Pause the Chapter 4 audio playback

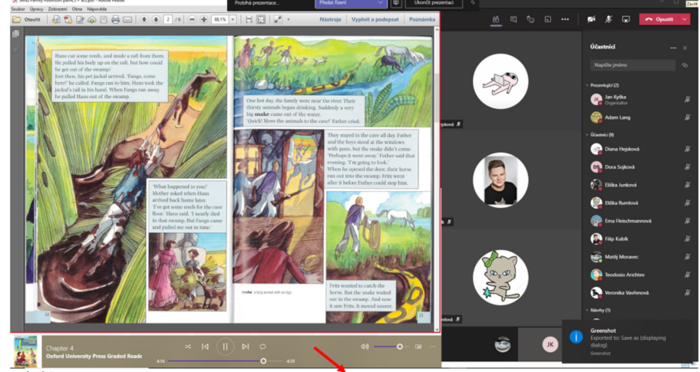click(x=225, y=347)
